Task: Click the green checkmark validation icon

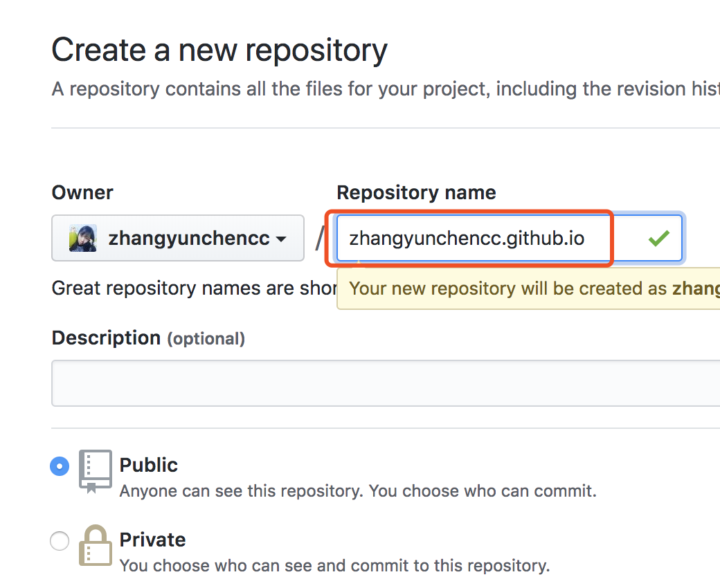Action: (x=658, y=239)
